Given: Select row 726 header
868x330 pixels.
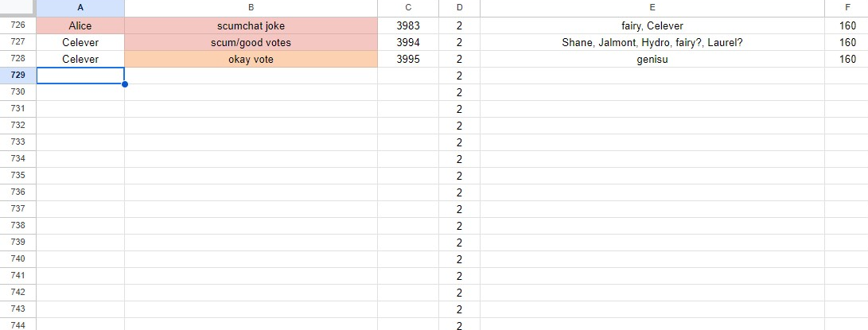Looking at the screenshot, I should (18, 25).
